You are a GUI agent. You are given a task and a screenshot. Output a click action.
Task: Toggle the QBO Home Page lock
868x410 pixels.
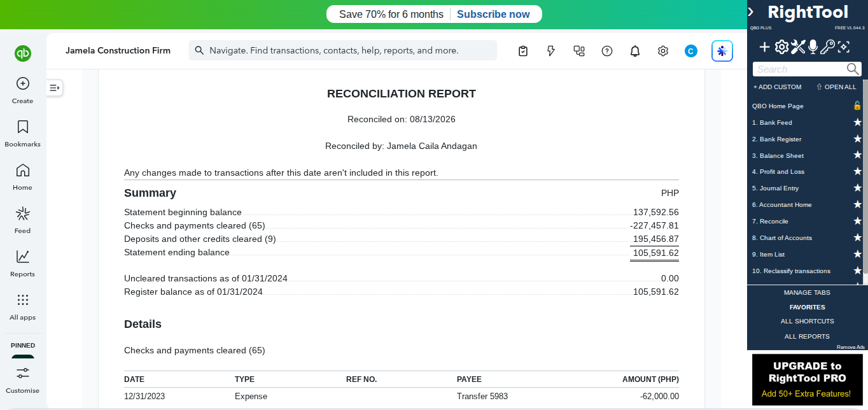point(857,106)
